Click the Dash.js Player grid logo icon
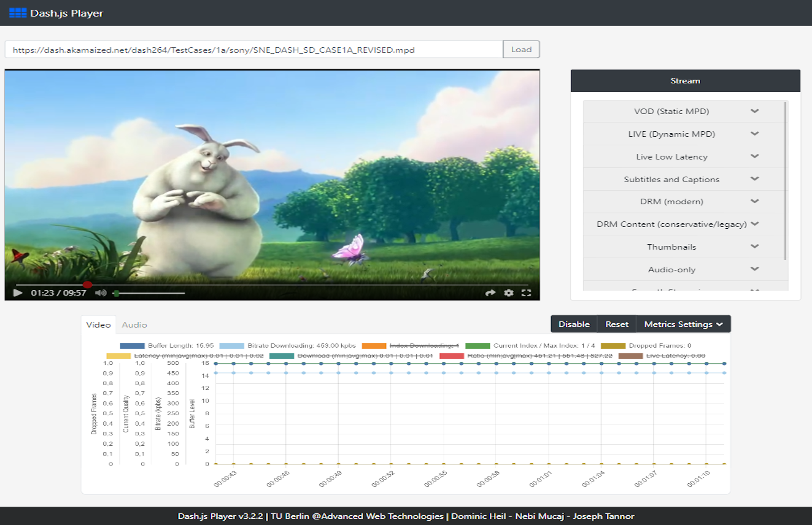The image size is (812, 525). pos(18,13)
